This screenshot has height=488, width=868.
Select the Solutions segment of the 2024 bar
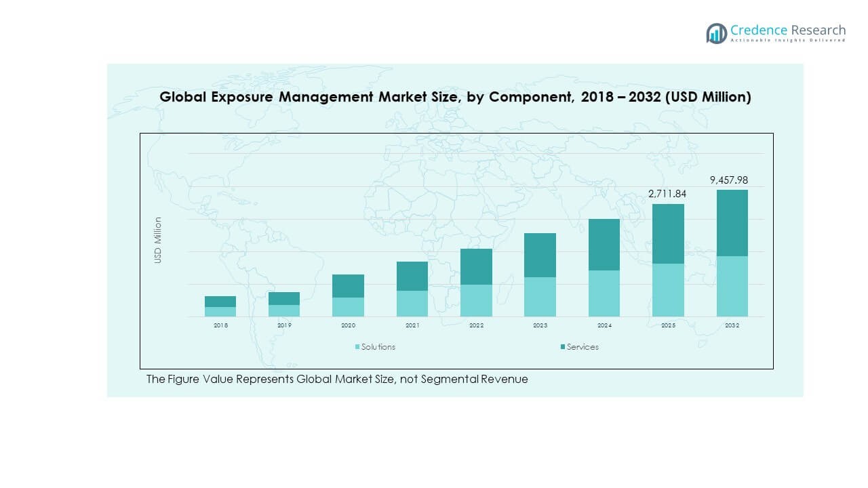tap(604, 293)
